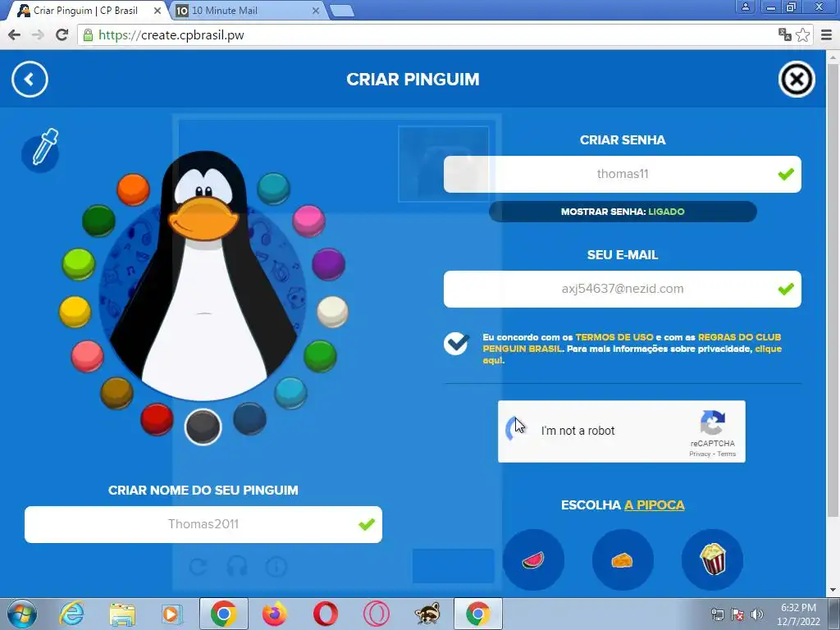Screen dimensions: 840x630
Task: Open the Chrome user profile button
Action: [745, 7]
